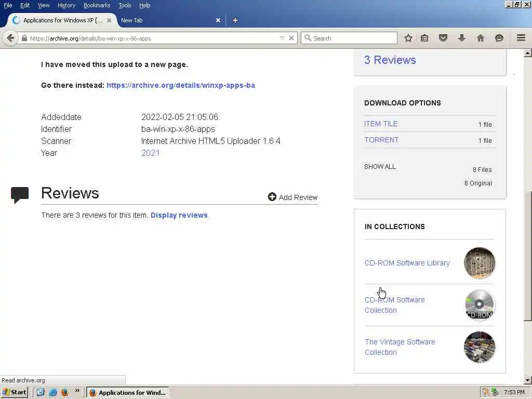Click the Display reviews link
Image resolution: width=532 pixels, height=399 pixels.
(x=179, y=215)
